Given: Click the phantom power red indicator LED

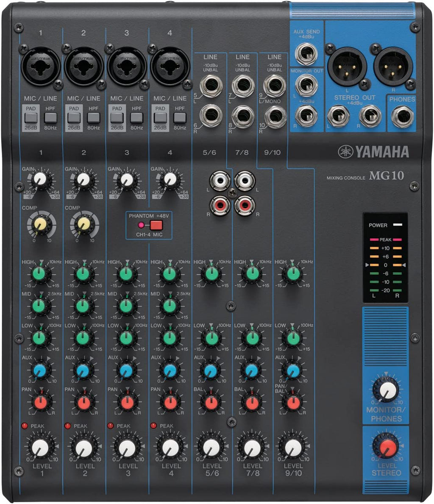Looking at the screenshot, I should coord(141,225).
